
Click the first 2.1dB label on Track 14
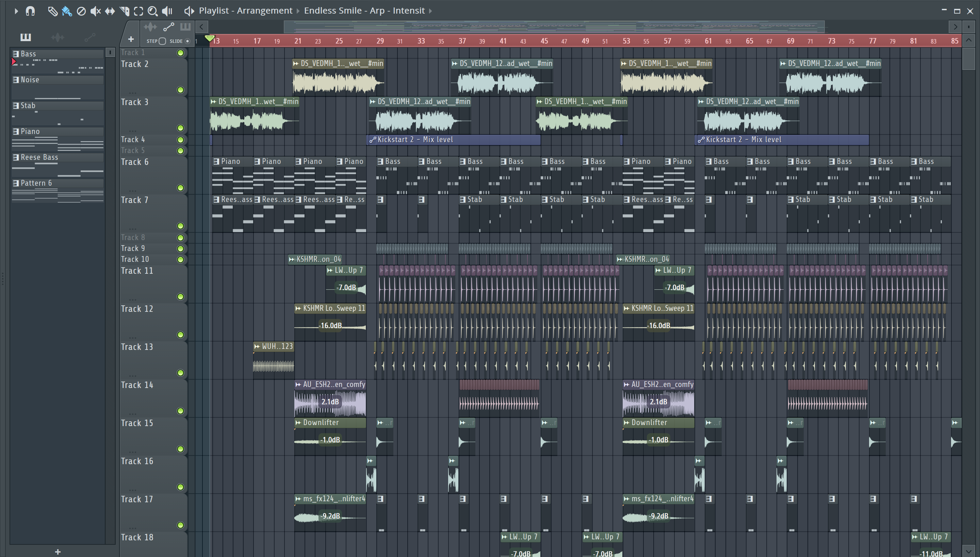point(330,402)
